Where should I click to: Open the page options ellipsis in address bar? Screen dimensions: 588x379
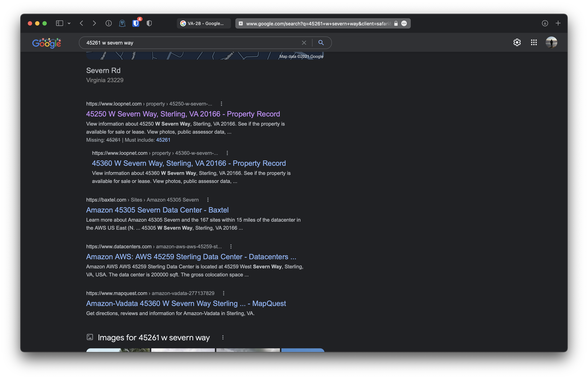[x=404, y=23]
